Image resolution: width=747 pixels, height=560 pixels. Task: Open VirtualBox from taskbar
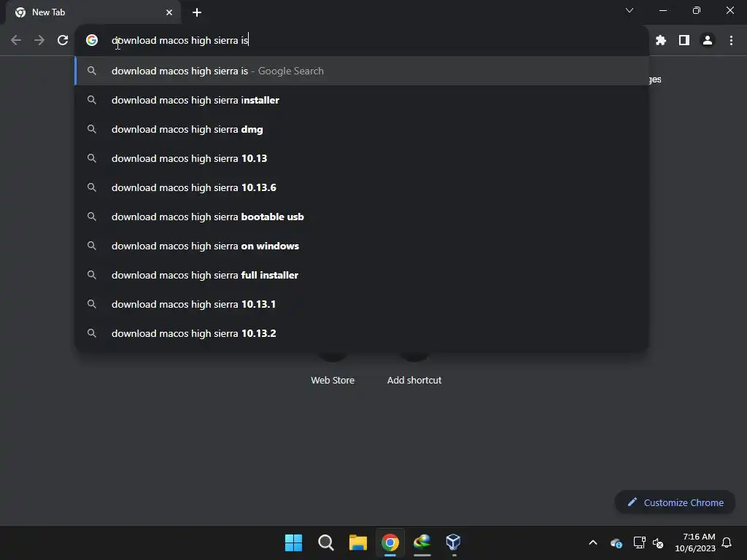pos(454,542)
